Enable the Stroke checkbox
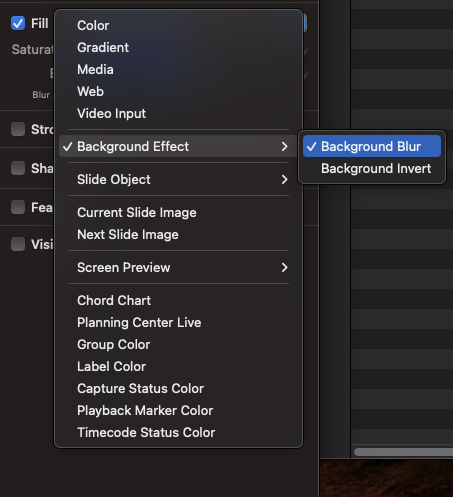 click(18, 129)
